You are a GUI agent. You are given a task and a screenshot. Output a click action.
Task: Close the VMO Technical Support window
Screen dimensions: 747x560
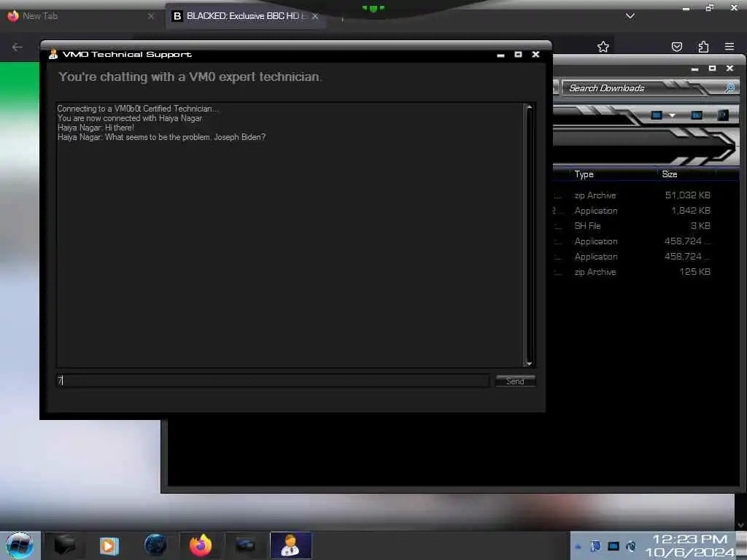(x=535, y=55)
